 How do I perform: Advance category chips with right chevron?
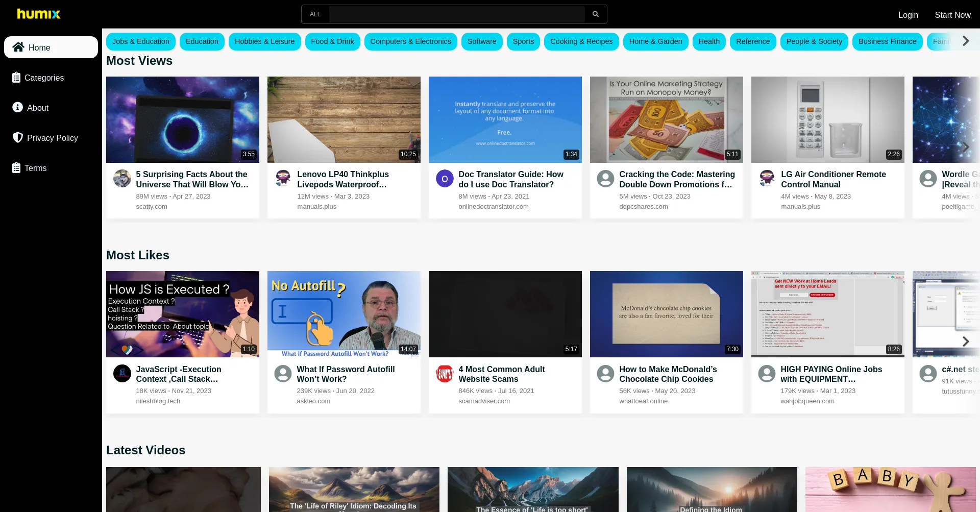[965, 41]
